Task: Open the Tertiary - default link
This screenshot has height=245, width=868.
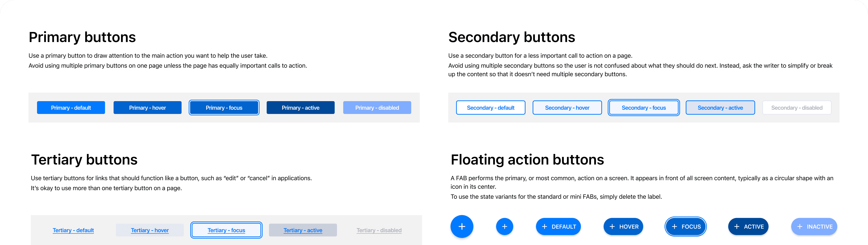Action: tap(73, 230)
